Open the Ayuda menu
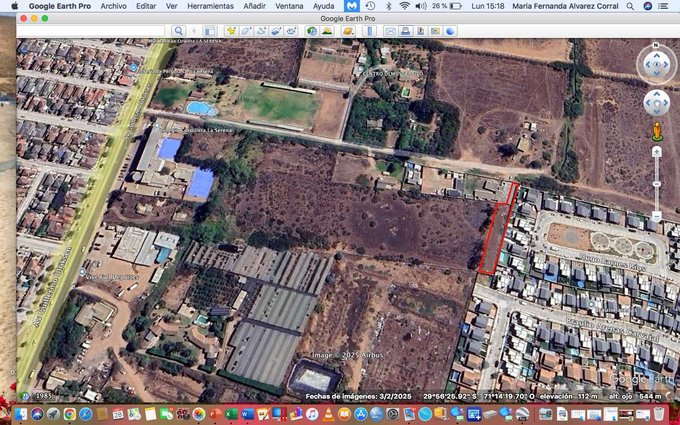Image resolution: width=680 pixels, height=425 pixels. (x=324, y=6)
